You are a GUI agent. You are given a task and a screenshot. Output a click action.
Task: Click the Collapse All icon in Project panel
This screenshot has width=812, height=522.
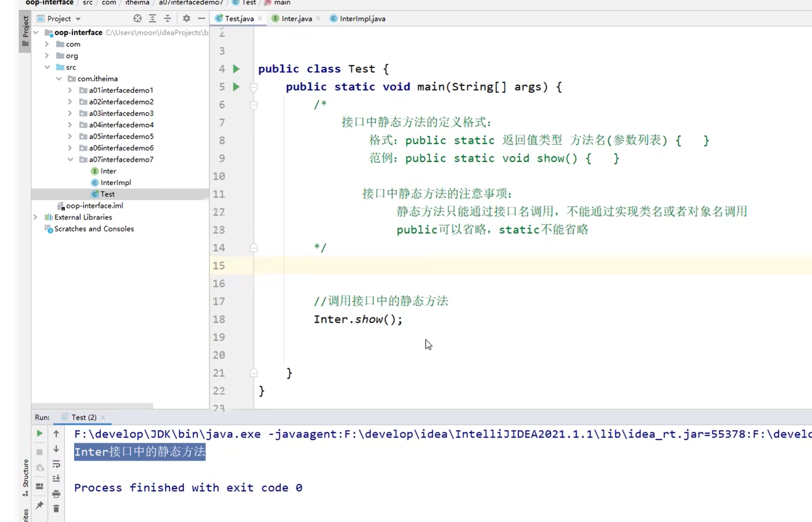tap(167, 18)
